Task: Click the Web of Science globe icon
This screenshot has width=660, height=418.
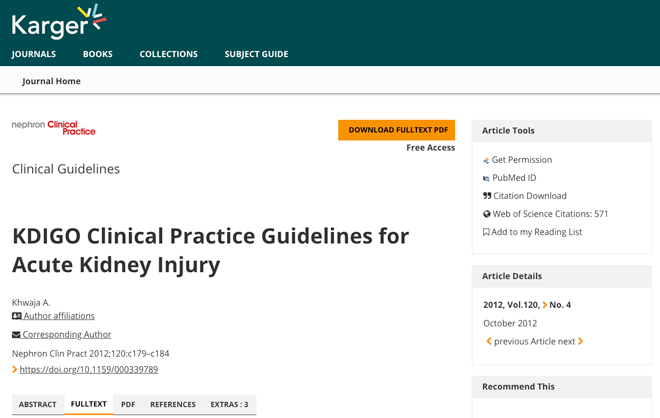Action: (x=487, y=214)
